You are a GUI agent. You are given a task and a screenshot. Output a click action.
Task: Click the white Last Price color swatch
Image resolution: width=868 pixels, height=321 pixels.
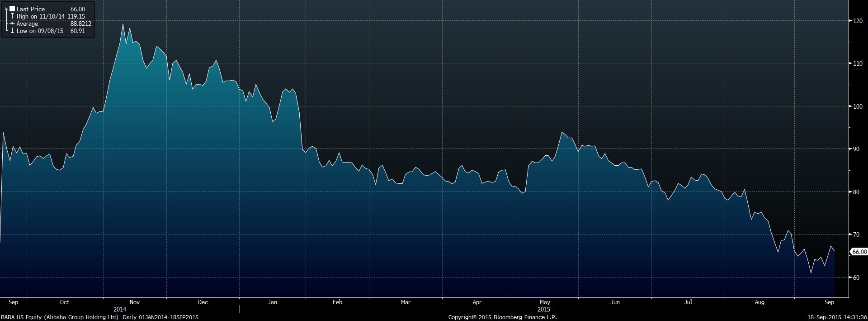(12, 9)
